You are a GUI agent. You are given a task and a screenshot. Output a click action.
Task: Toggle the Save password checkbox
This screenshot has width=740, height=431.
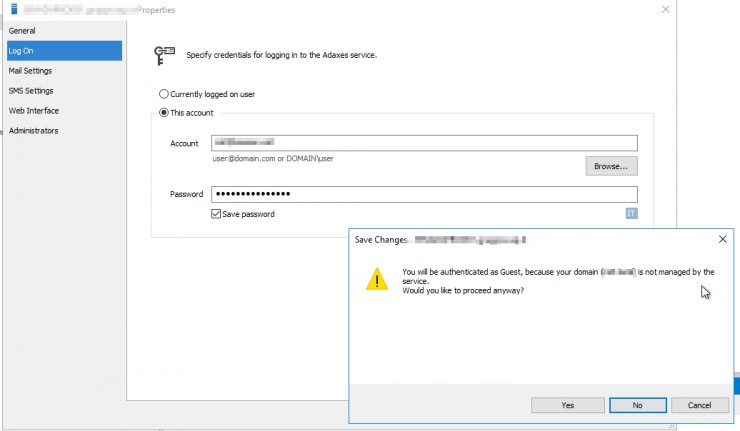216,214
